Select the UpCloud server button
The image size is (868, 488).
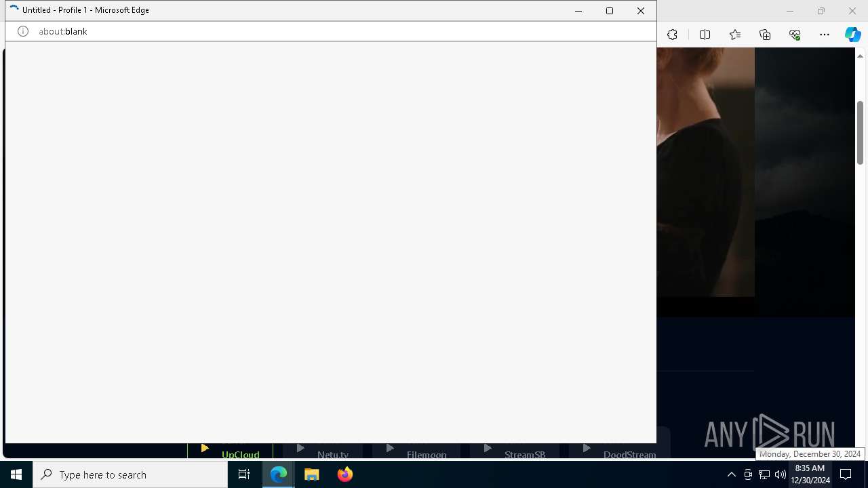[x=231, y=451]
